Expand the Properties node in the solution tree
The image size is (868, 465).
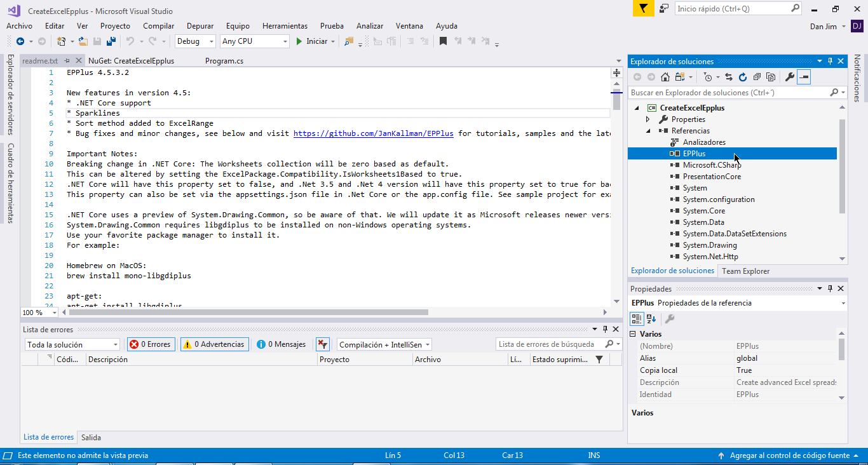click(x=648, y=119)
